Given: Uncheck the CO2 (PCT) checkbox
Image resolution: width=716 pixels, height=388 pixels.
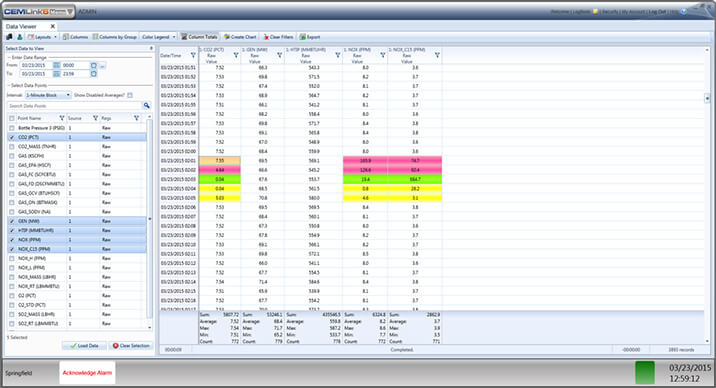Looking at the screenshot, I should [11, 137].
